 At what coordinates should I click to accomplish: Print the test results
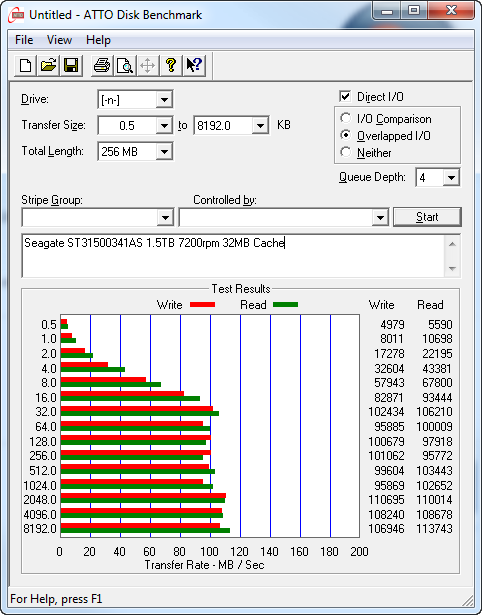(102, 65)
